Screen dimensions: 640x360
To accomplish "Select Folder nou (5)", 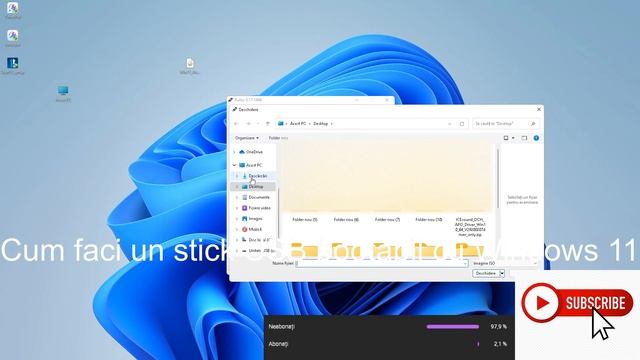I will coord(304,220).
